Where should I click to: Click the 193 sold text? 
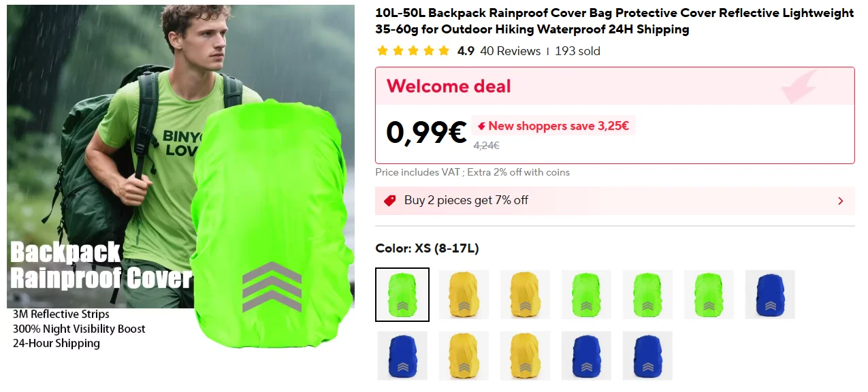pyautogui.click(x=577, y=51)
